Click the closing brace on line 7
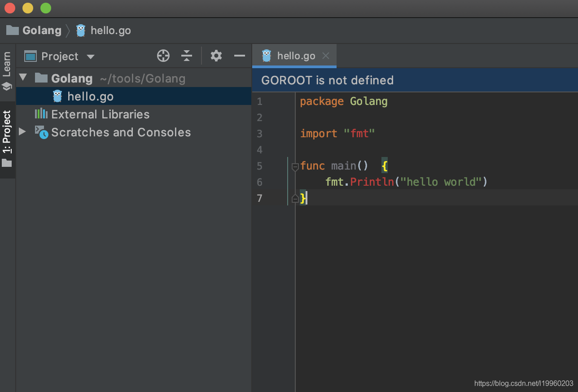 coord(303,198)
